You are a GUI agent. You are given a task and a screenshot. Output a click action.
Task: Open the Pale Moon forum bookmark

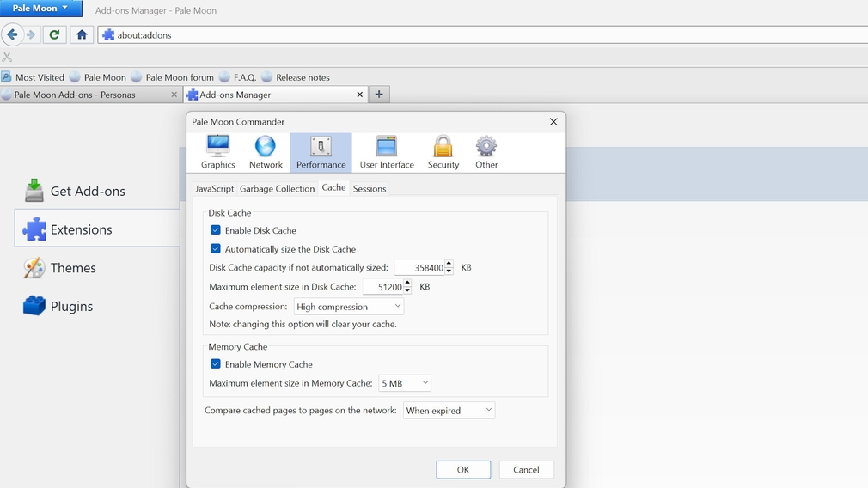click(x=172, y=77)
